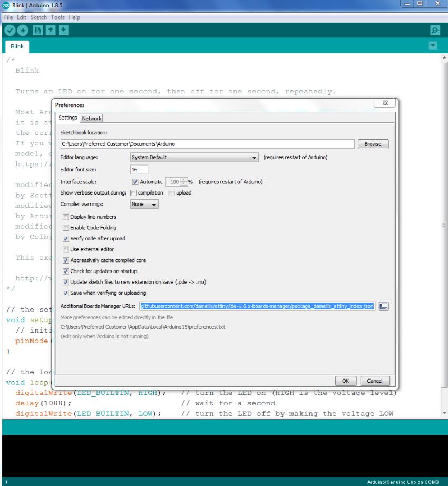
Task: Open the Boards Manager URLs expand window icon
Action: 384,306
